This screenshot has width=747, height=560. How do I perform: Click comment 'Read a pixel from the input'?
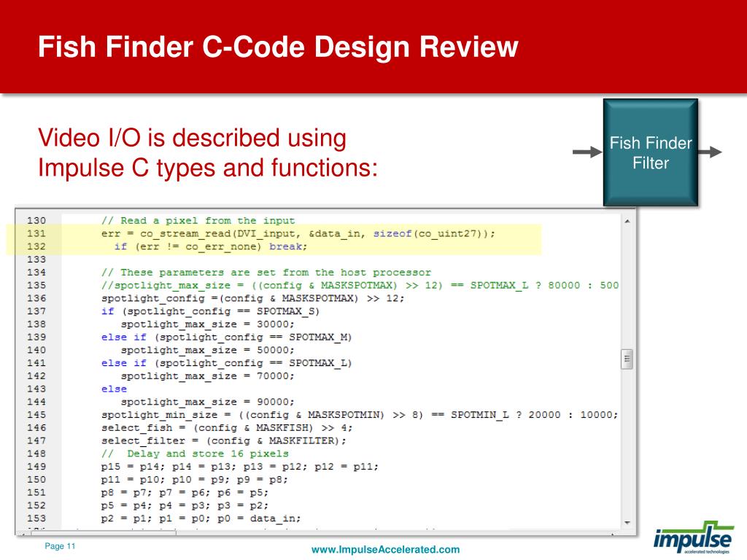coord(198,221)
